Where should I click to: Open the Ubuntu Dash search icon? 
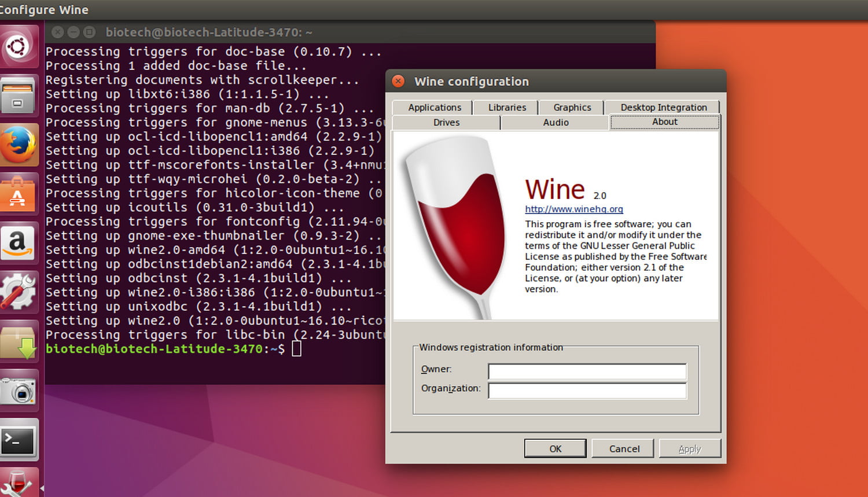pyautogui.click(x=19, y=46)
